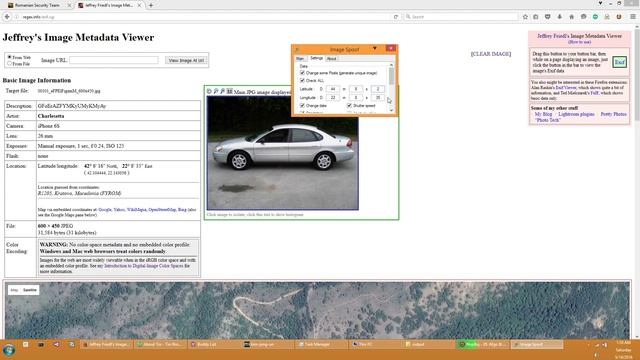Viewport: 640px width, 360px height.
Task: Open the Image Spoof Settings tab
Action: point(316,58)
